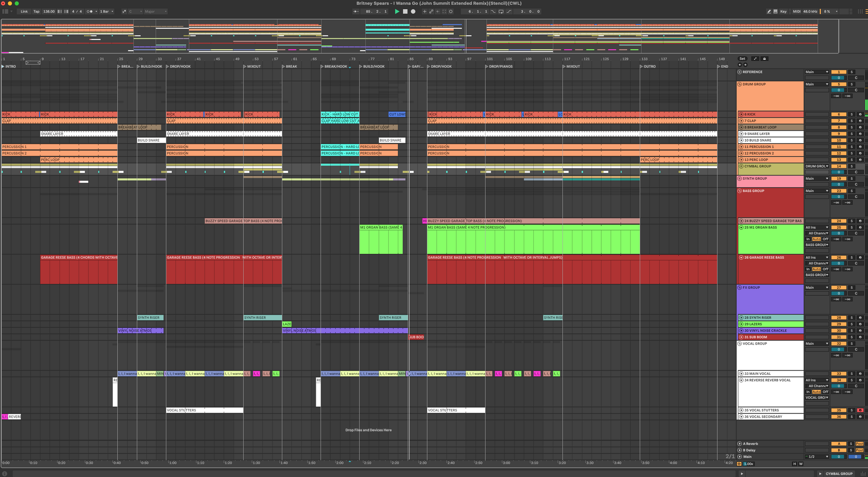Toggle track activator 14 for CYMBAL GROUP

point(839,166)
